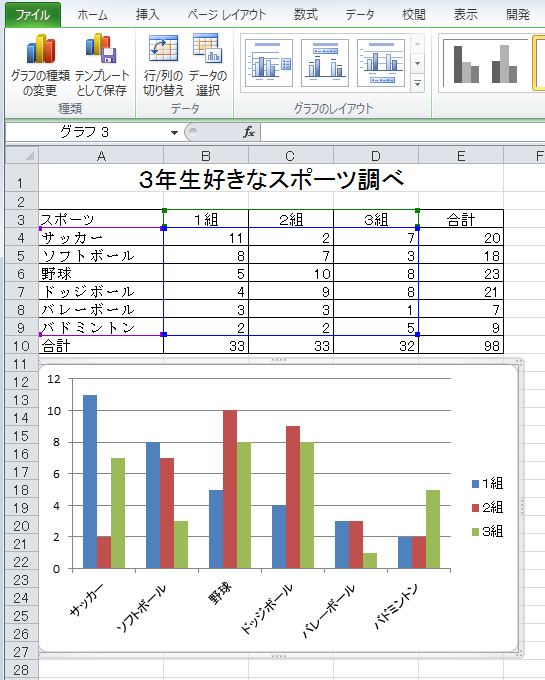Screen dimensions: 545x680
Task: Click the 合計 label cell in row 10
Action: (101, 345)
